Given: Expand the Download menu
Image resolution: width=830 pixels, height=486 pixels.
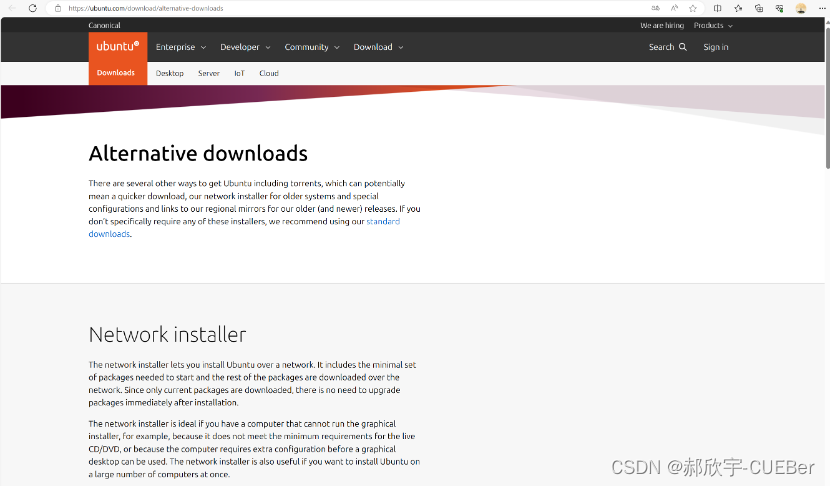Looking at the screenshot, I should pos(378,47).
